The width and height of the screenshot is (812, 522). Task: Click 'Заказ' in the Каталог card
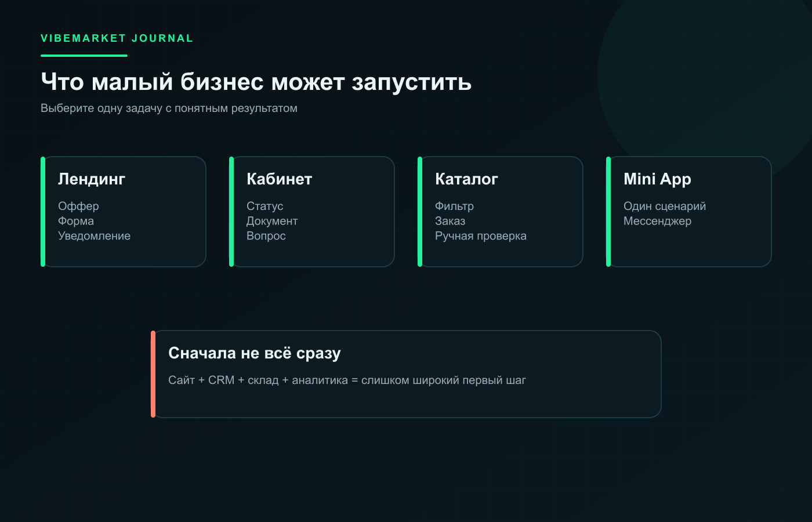450,221
